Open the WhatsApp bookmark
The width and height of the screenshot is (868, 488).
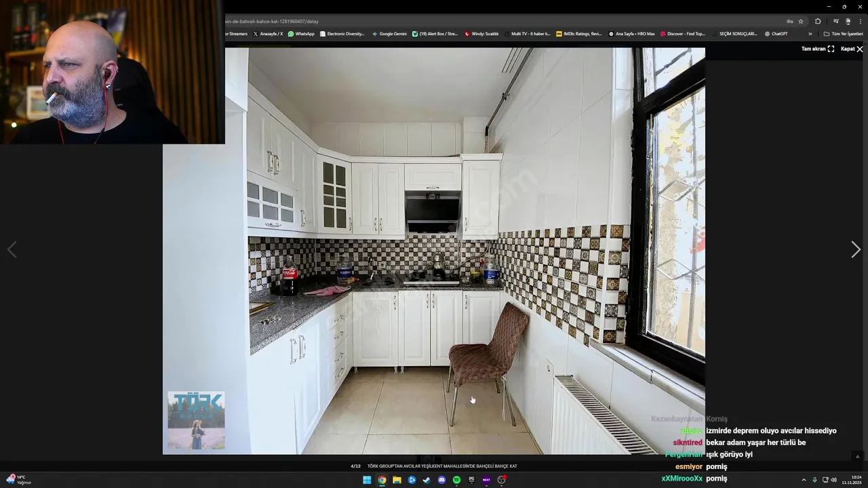[301, 33]
